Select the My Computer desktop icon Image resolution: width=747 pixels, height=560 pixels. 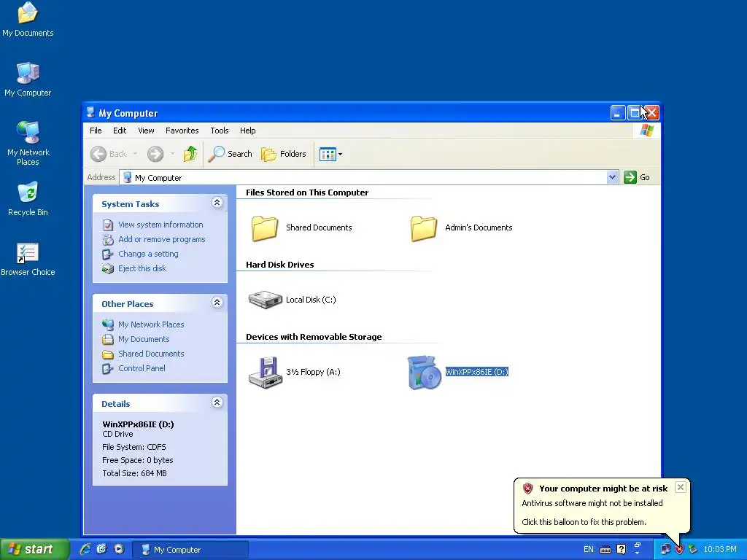[28, 79]
